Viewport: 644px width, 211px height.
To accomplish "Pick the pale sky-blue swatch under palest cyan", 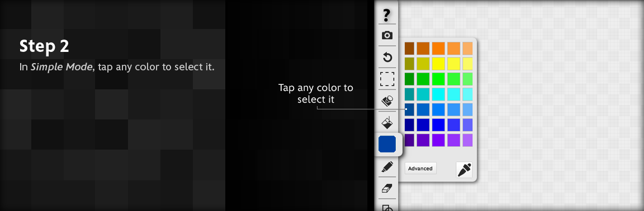I will coord(467,109).
